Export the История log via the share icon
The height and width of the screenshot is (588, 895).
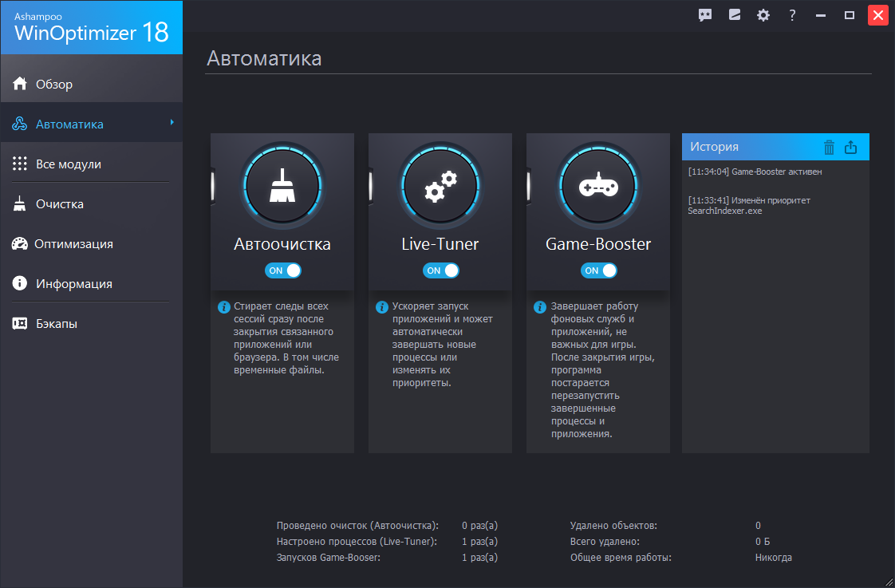tap(851, 147)
